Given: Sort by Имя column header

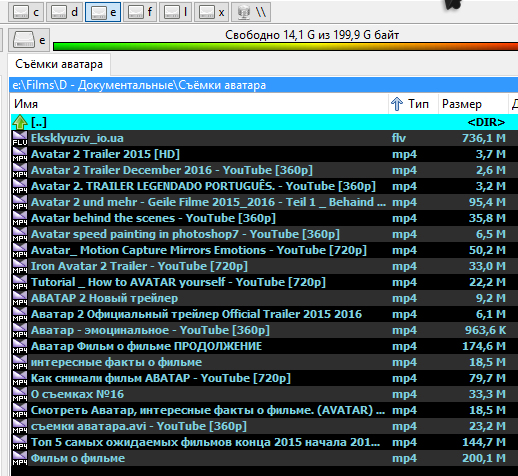Looking at the screenshot, I should [199, 104].
